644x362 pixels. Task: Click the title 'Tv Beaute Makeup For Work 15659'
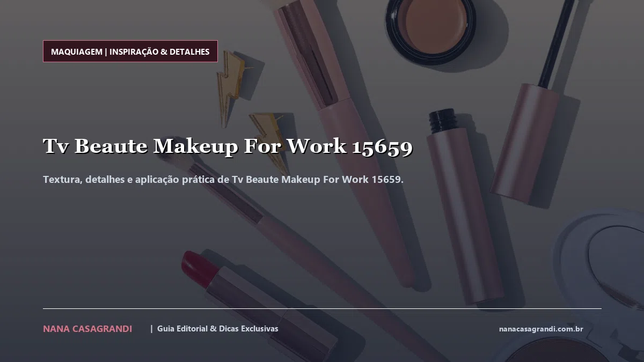pyautogui.click(x=228, y=146)
